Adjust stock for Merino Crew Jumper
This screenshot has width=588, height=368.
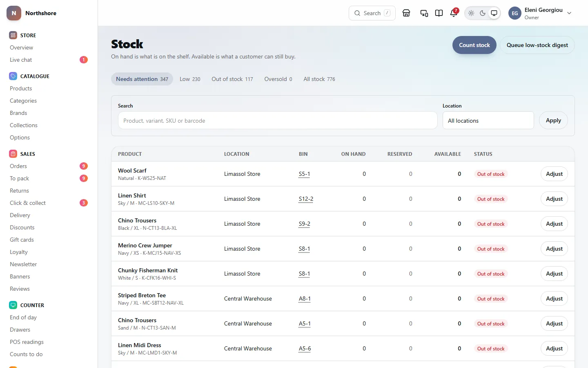tap(555, 249)
